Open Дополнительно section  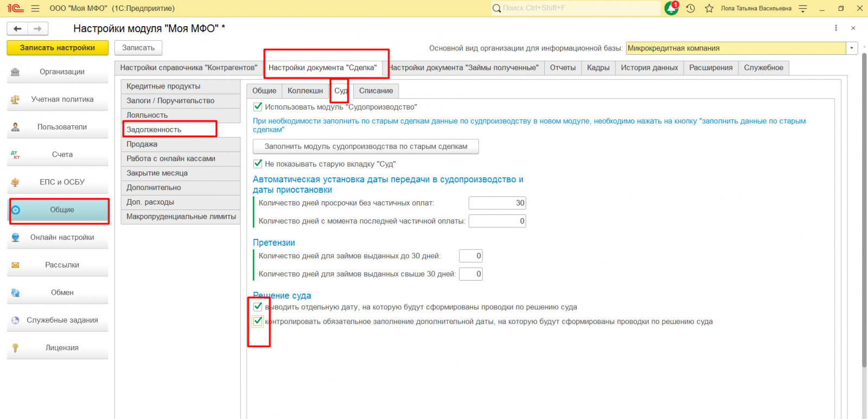(181, 188)
